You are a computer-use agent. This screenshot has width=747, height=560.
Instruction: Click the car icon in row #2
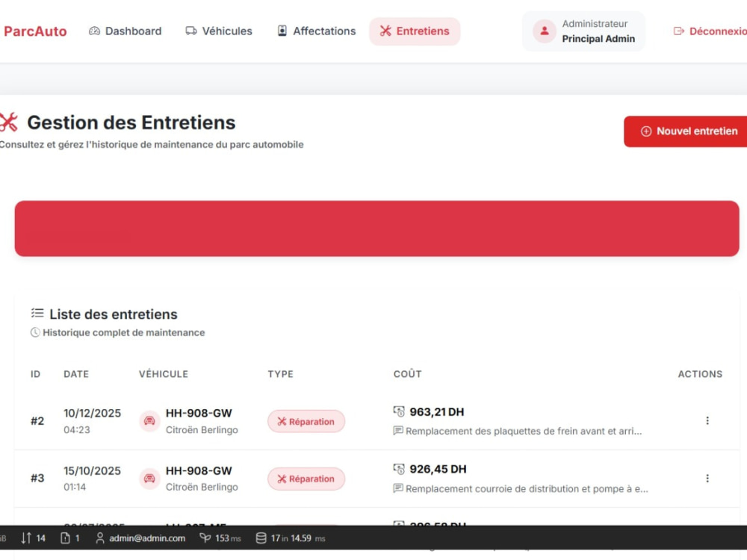[x=149, y=421]
